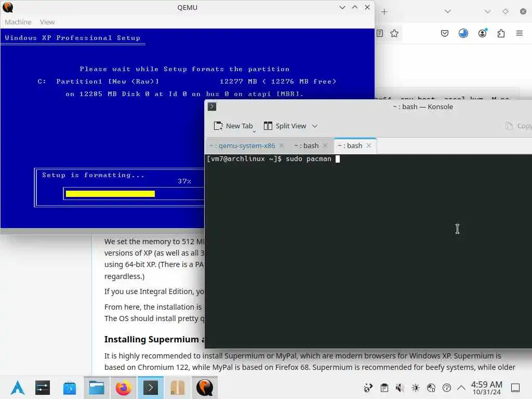The image size is (532, 399).
Task: Switch to QEMU from the taskbar
Action: click(x=205, y=388)
